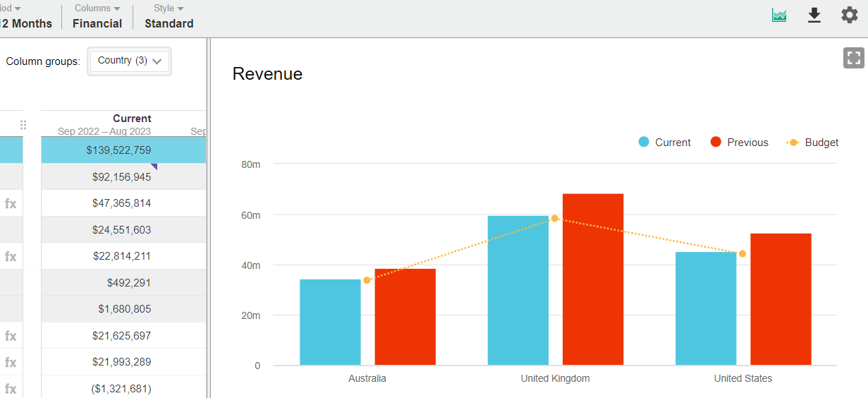The width and height of the screenshot is (868, 398).
Task: Click the fx icon beside $21,625,697
Action: [11, 336]
